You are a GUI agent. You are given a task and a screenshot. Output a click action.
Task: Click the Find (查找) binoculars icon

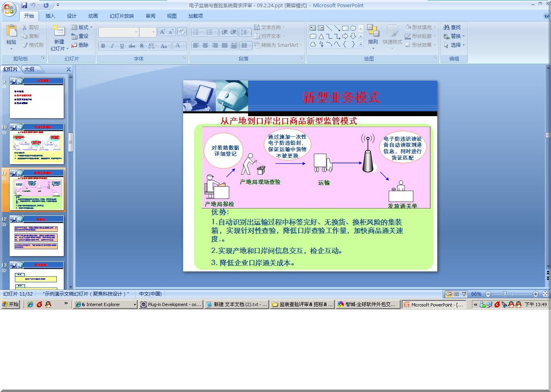click(x=447, y=27)
